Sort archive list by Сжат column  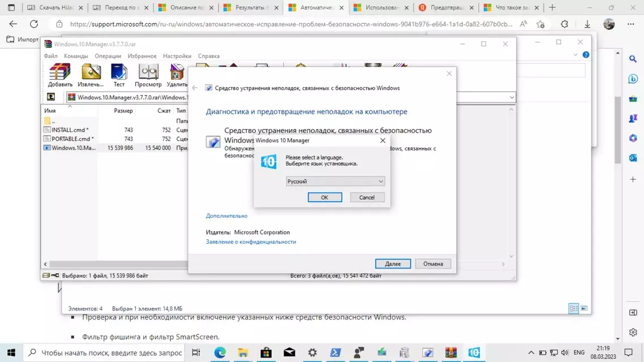pos(164,111)
